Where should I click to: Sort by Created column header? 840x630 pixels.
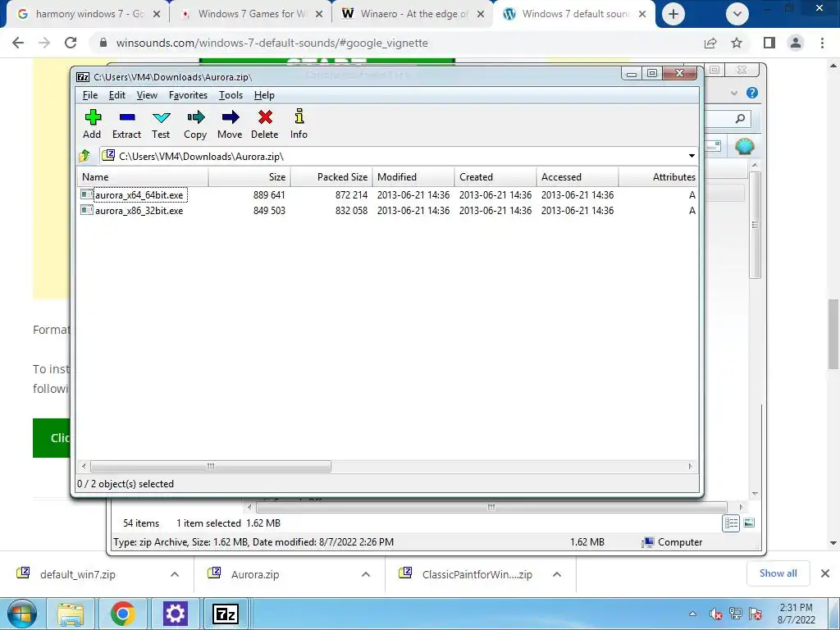(495, 177)
